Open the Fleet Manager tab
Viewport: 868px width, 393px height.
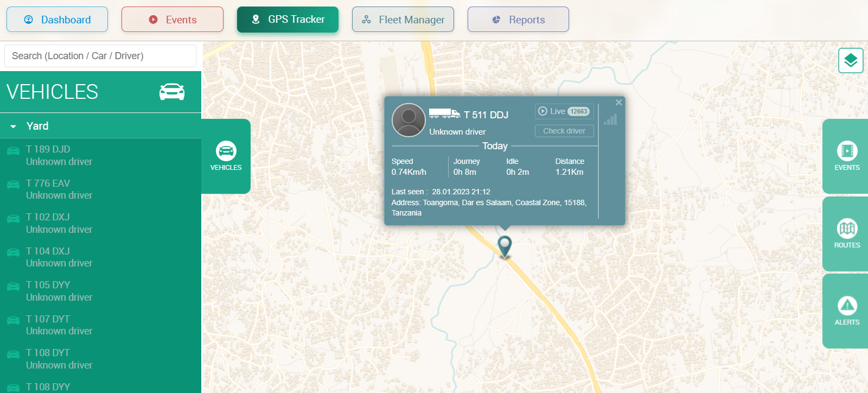pyautogui.click(x=403, y=20)
